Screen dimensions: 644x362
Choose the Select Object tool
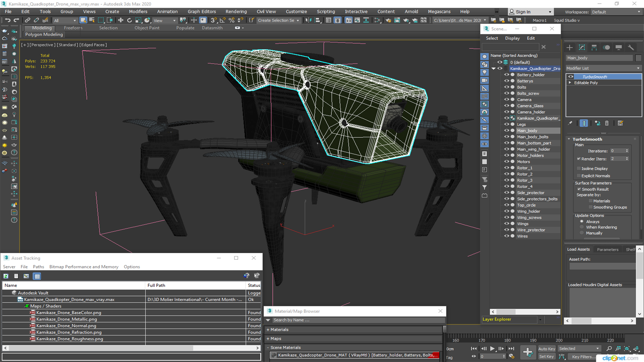click(x=83, y=20)
